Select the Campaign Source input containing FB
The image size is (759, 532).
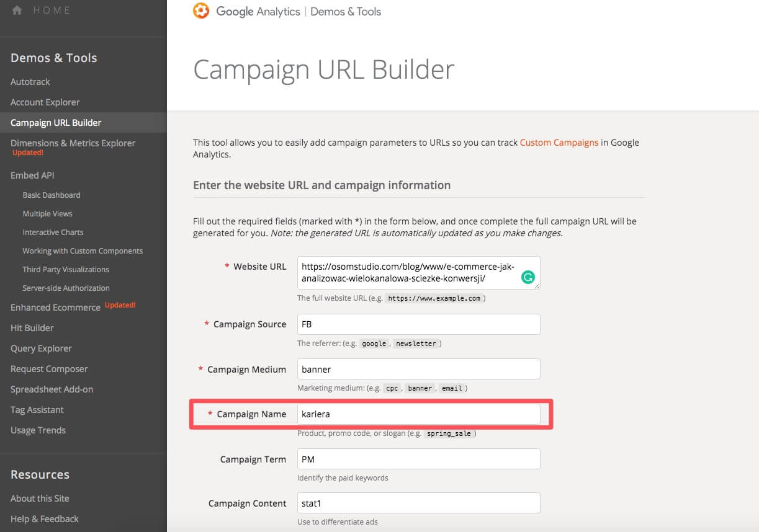click(x=418, y=324)
